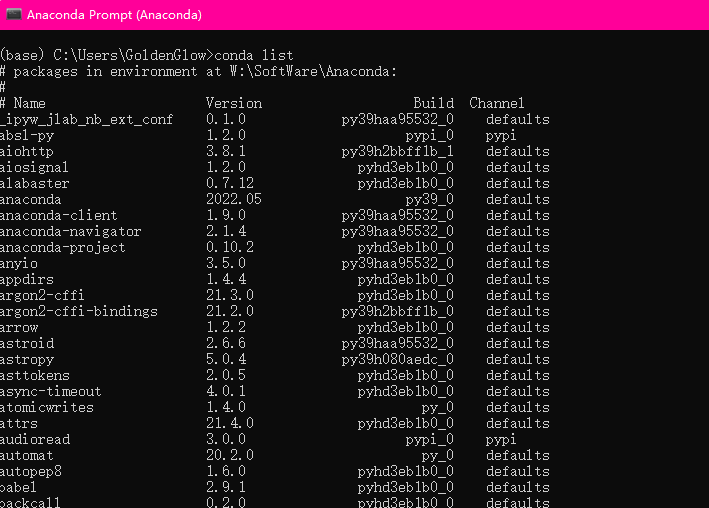Screen dimensions: 709x508
Task: Click package name 'absl-py'
Action: tap(27, 135)
